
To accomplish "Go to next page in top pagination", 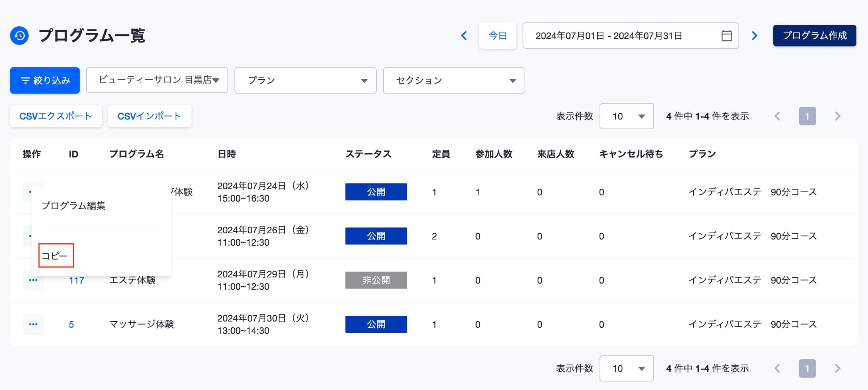I will click(x=837, y=116).
